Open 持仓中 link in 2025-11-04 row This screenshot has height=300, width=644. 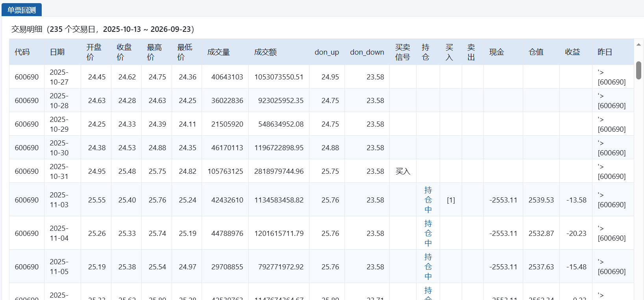(x=428, y=233)
